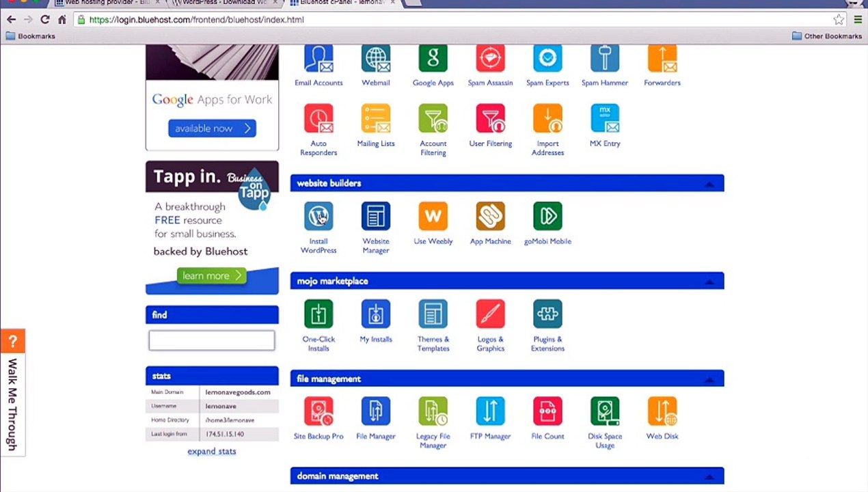
Task: Bookmark this page with the star icon
Action: pos(839,20)
